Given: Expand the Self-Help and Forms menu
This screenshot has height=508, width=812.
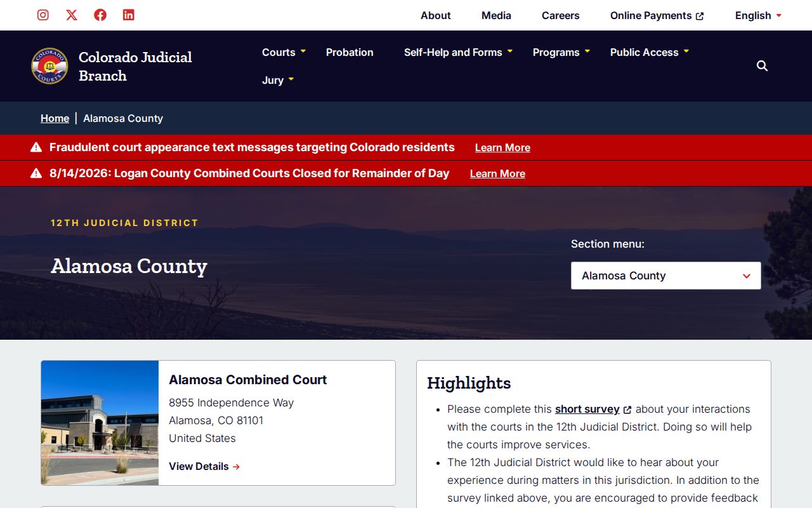Looking at the screenshot, I should [459, 52].
